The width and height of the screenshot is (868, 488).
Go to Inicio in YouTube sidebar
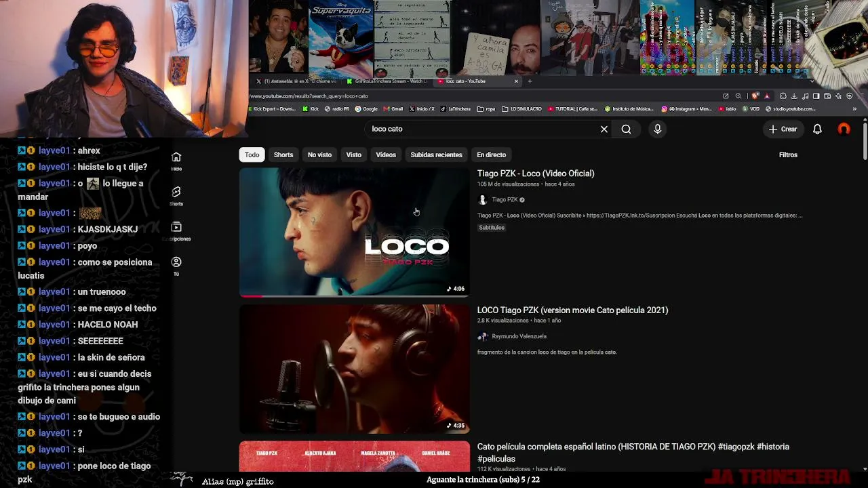tap(176, 161)
